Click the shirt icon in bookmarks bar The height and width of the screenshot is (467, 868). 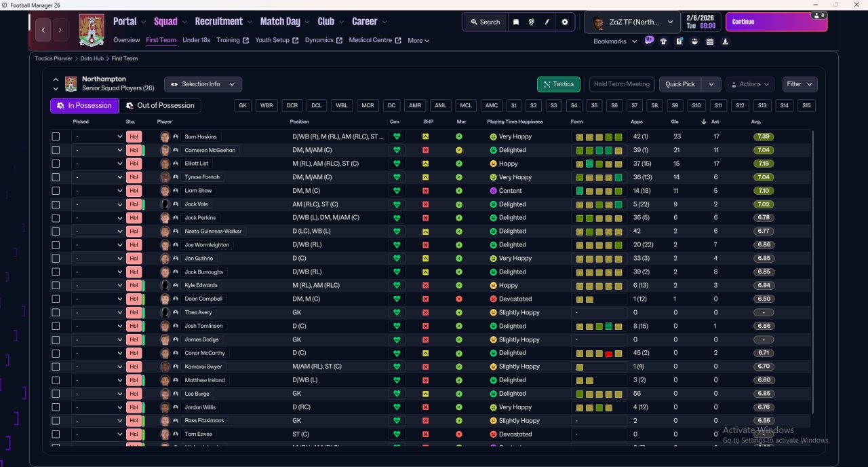tap(663, 41)
